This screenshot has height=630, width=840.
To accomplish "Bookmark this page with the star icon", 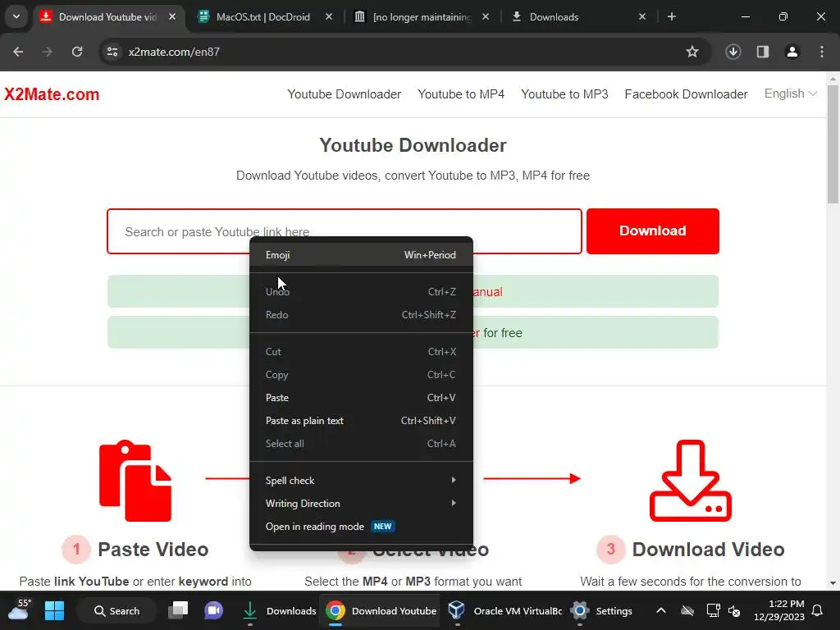I will pyautogui.click(x=692, y=52).
